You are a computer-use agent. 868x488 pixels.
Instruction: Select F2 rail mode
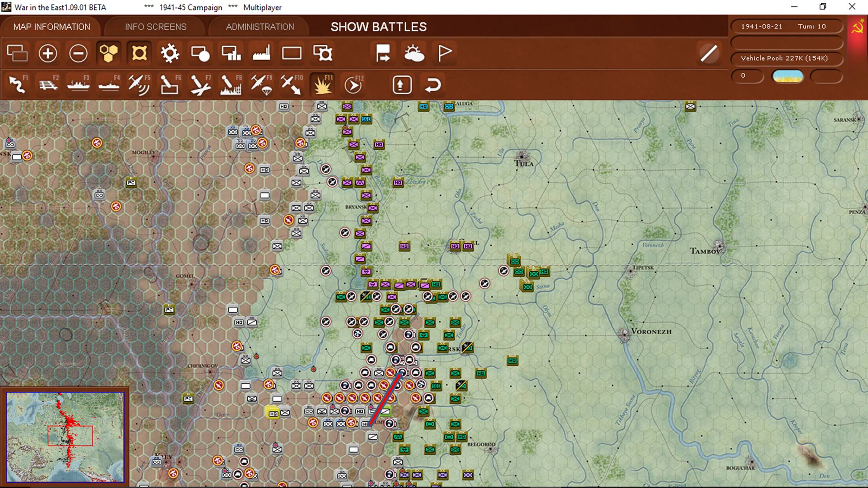tap(48, 85)
